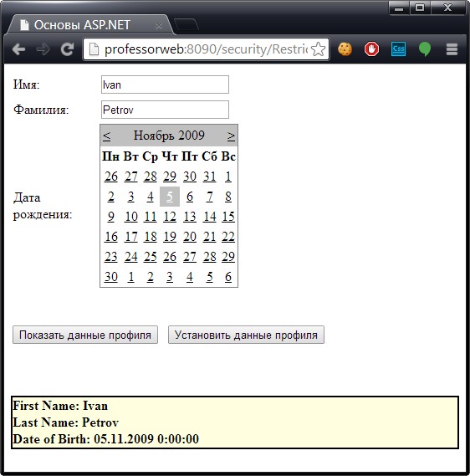Click the Имя text field containing Ivan
The image size is (470, 476).
click(x=165, y=84)
